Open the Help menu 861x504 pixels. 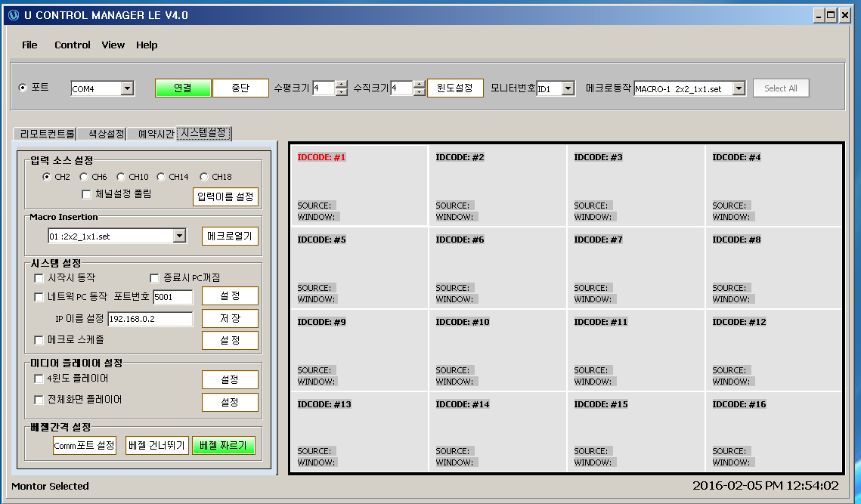coord(147,45)
